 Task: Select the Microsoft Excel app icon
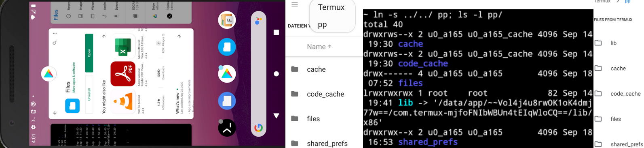click(123, 46)
